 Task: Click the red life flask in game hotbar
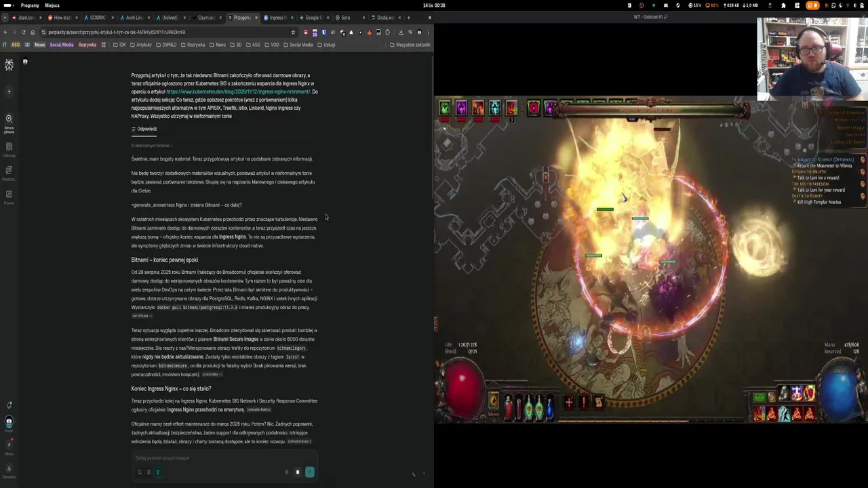(x=509, y=407)
